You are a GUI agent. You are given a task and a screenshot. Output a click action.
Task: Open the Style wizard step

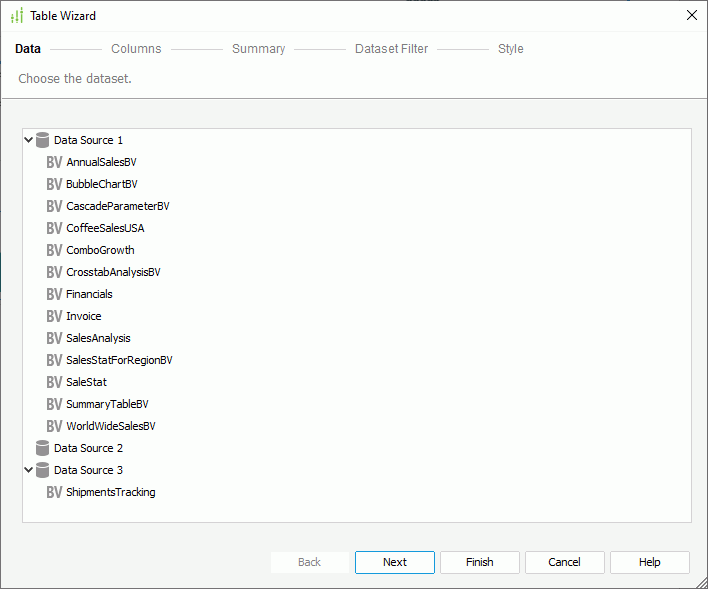[511, 49]
